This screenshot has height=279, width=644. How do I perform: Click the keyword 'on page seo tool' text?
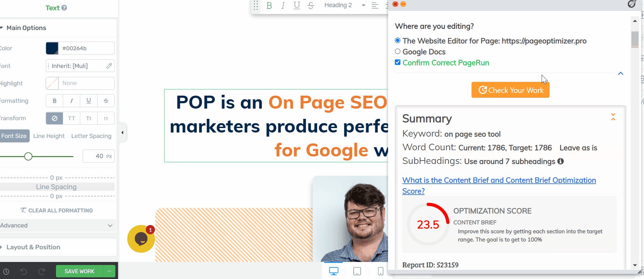point(472,134)
